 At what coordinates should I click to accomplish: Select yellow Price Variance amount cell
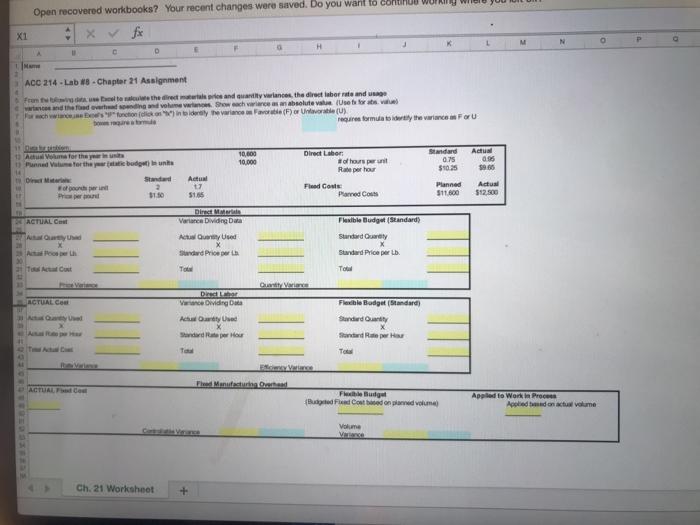158,284
